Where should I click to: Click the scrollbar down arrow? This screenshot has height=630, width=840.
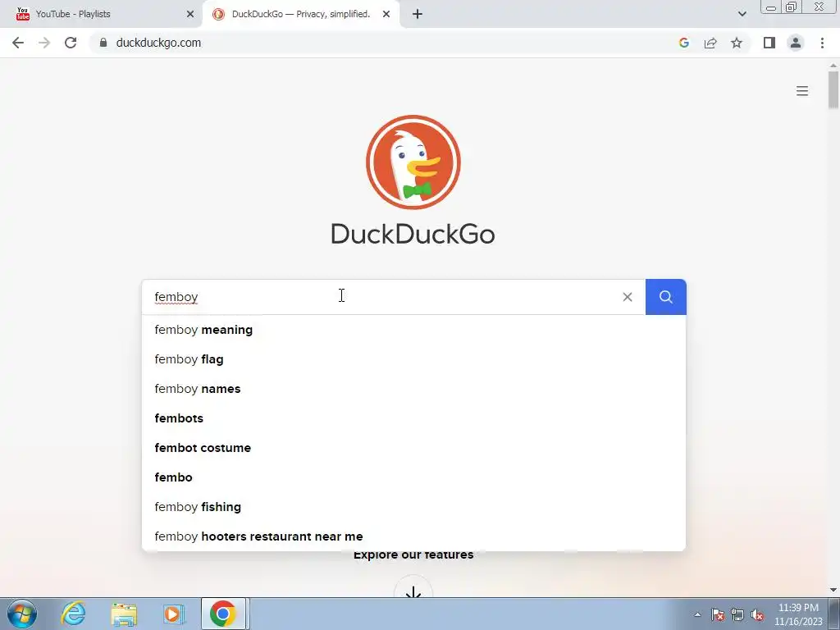coord(833,590)
